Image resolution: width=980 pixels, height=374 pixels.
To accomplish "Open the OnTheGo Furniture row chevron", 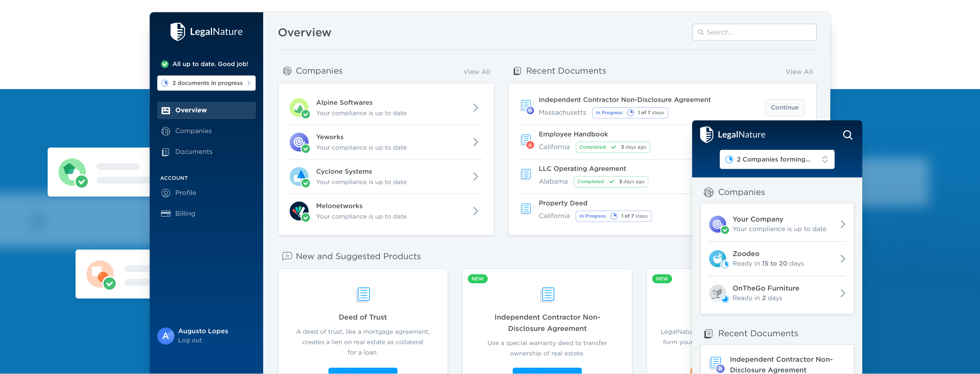I will (843, 293).
